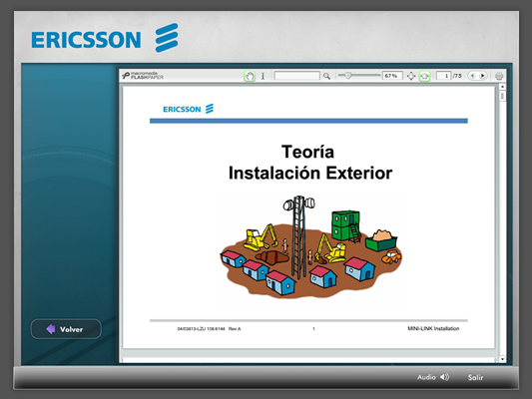
Task: Click Salir to exit
Action: (475, 377)
